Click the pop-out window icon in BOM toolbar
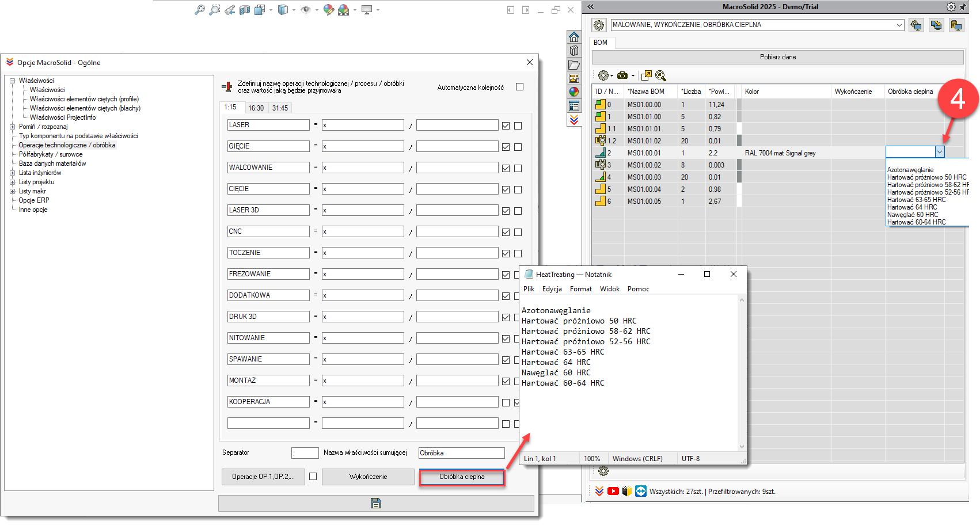980x525 pixels. click(647, 75)
